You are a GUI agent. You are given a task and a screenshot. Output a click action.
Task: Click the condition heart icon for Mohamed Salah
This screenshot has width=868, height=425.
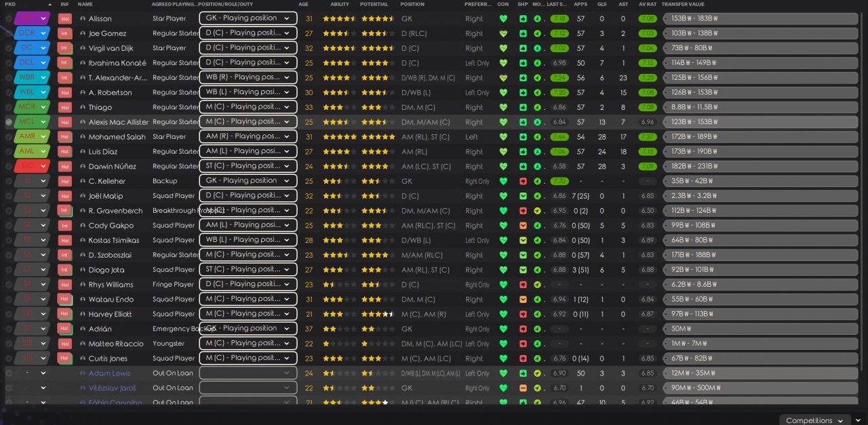tap(503, 137)
